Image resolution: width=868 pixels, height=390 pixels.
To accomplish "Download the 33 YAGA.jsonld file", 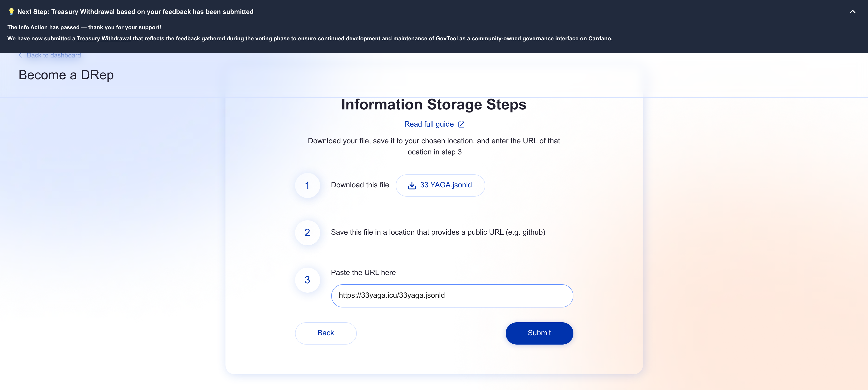I will [x=445, y=185].
